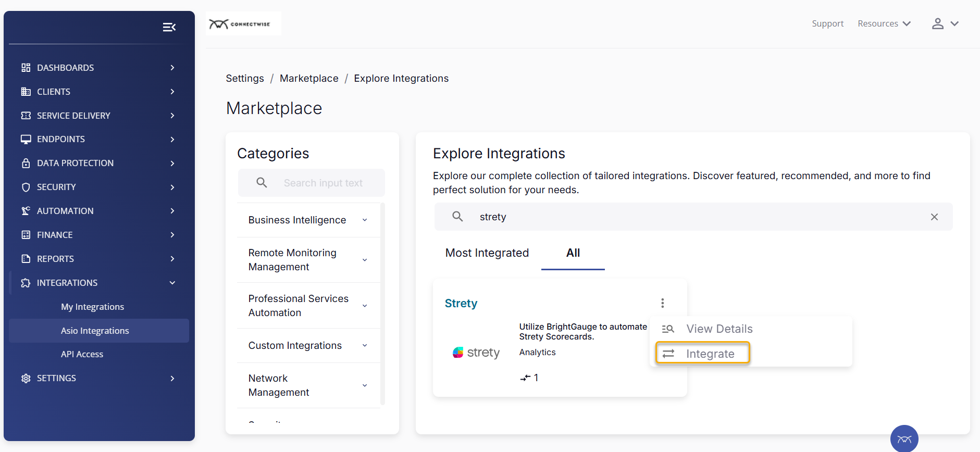Expand the Automation menu chevron

tap(172, 211)
